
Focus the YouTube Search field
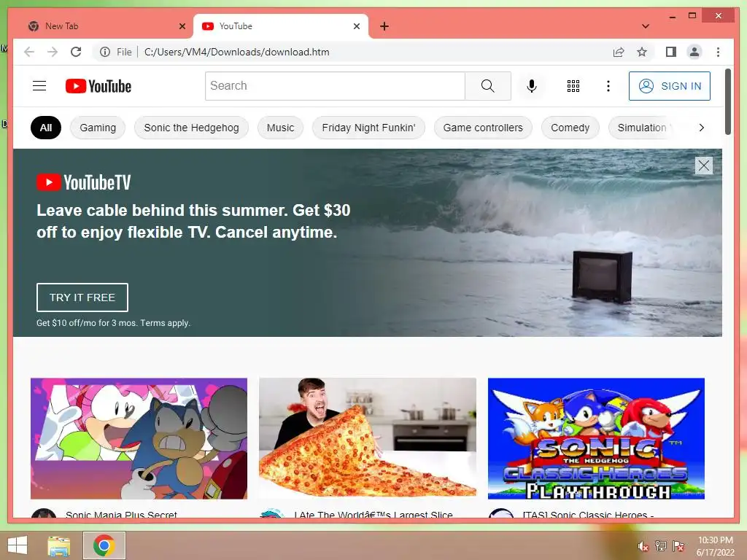[x=335, y=86]
